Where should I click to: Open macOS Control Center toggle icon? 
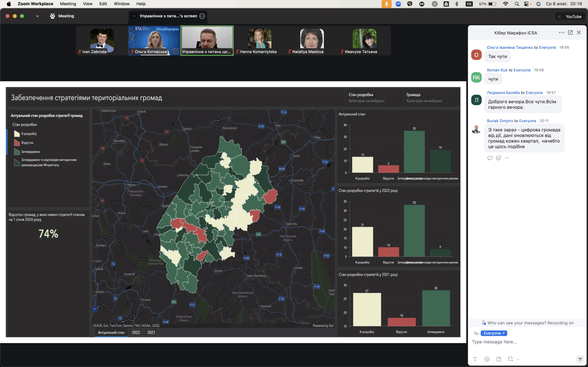tap(526, 4)
